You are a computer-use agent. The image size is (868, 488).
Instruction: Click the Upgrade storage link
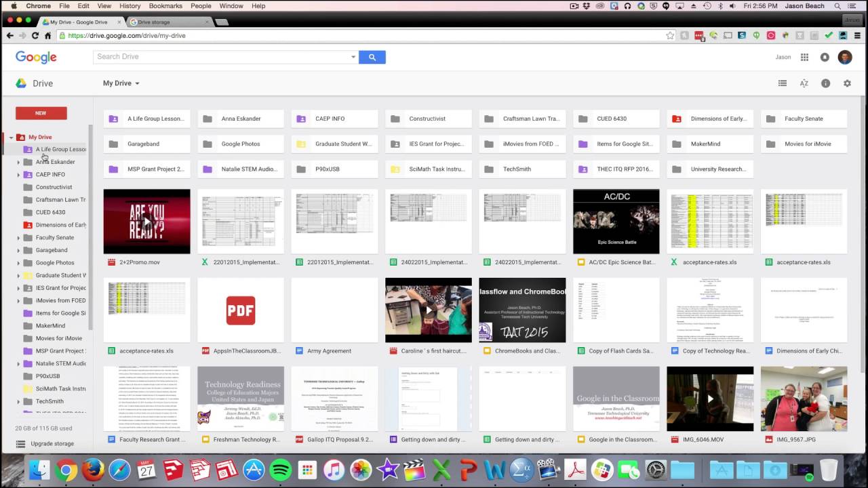[x=52, y=444]
